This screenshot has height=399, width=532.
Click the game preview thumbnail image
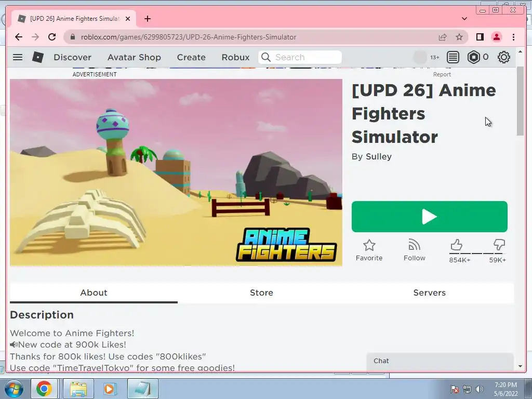[176, 172]
